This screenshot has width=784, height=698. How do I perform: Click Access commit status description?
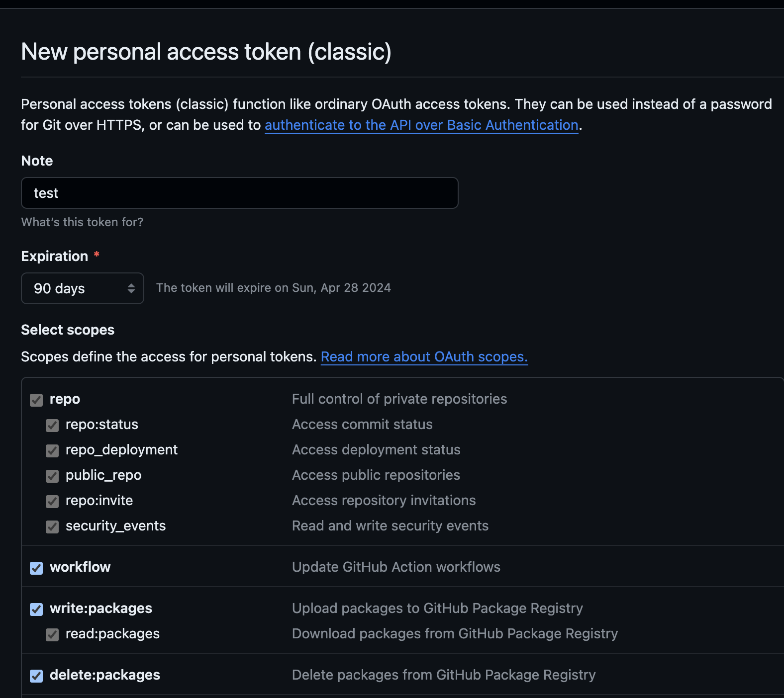point(362,425)
